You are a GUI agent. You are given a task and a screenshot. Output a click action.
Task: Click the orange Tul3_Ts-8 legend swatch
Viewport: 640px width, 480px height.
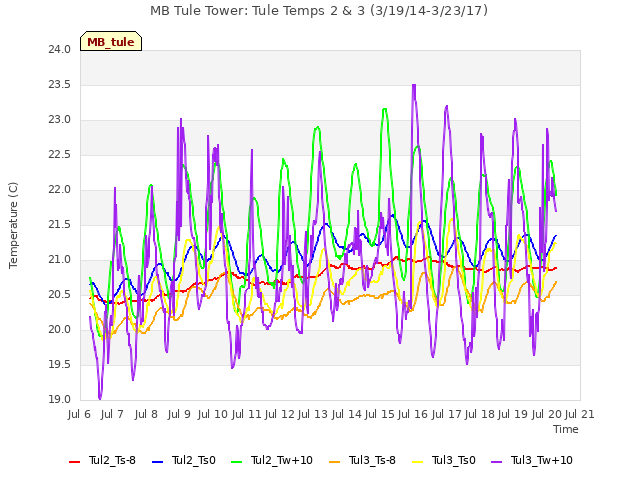pyautogui.click(x=334, y=462)
